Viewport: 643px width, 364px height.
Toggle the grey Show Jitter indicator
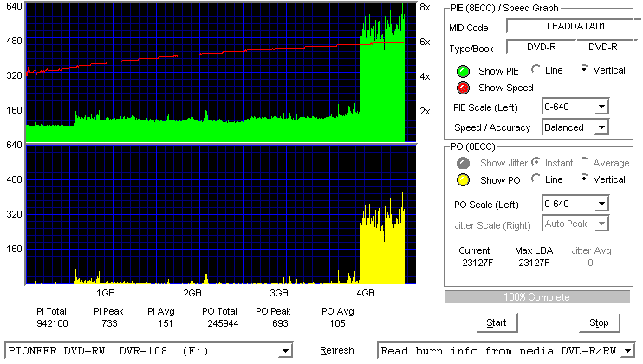coord(463,163)
